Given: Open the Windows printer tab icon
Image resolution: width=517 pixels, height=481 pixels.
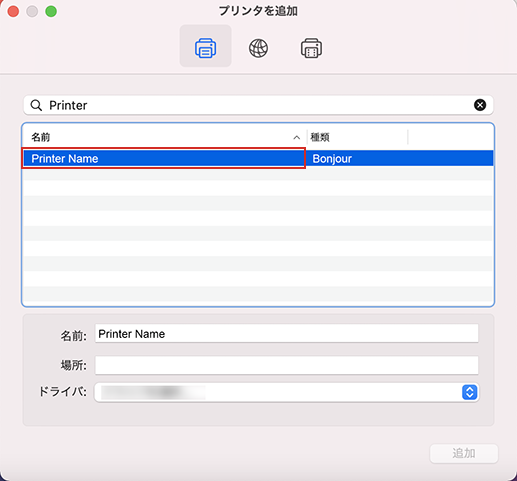Looking at the screenshot, I should click(x=311, y=48).
